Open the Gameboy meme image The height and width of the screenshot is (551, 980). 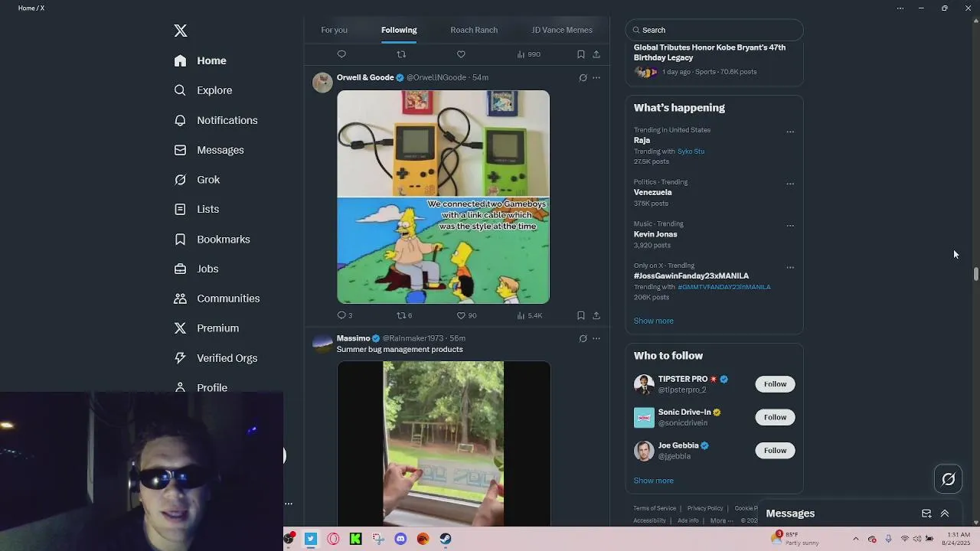pyautogui.click(x=443, y=197)
